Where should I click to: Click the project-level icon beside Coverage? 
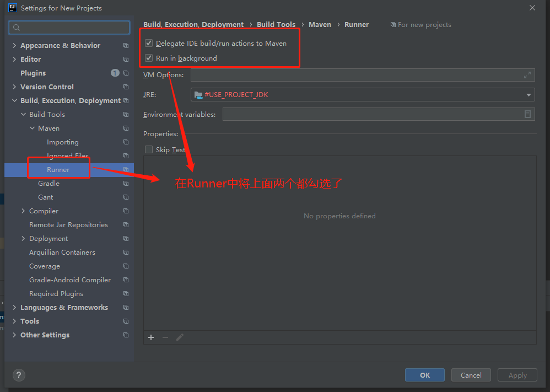point(126,266)
